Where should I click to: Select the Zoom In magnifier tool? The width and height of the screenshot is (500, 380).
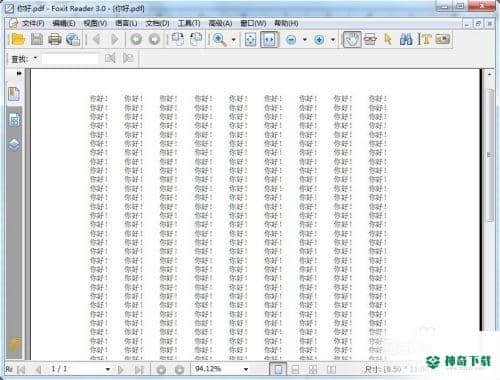219,39
